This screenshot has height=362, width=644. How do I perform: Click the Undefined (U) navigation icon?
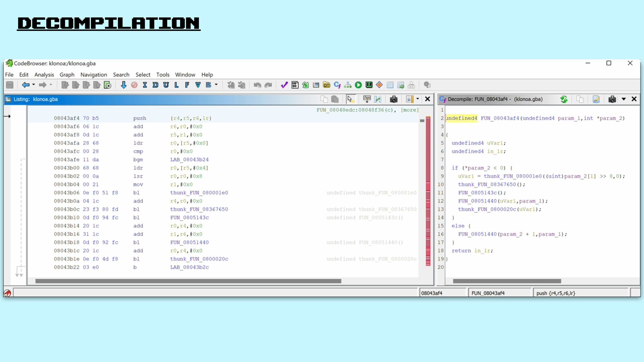coord(166,85)
